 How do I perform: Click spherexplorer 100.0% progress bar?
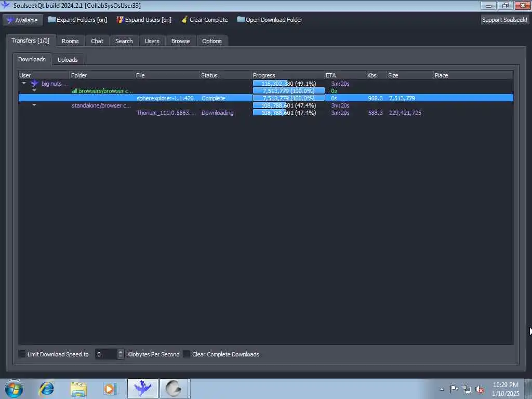(288, 98)
